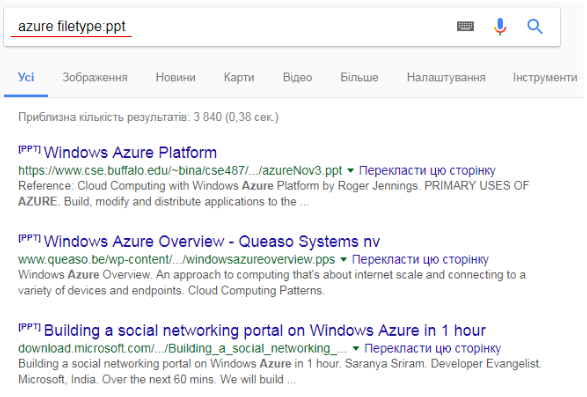Select the Усі tab
Image resolution: width=587 pixels, height=397 pixels.
tap(26, 78)
